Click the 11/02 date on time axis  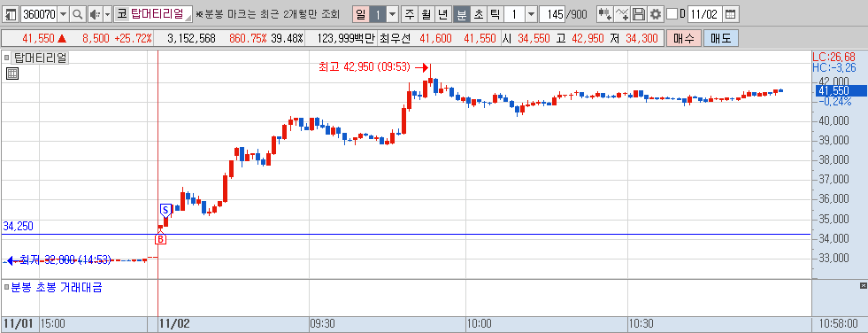(173, 323)
